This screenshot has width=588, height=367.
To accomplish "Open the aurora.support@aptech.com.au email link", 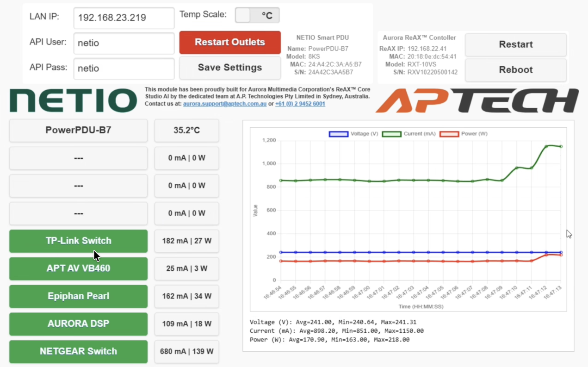I will [224, 104].
